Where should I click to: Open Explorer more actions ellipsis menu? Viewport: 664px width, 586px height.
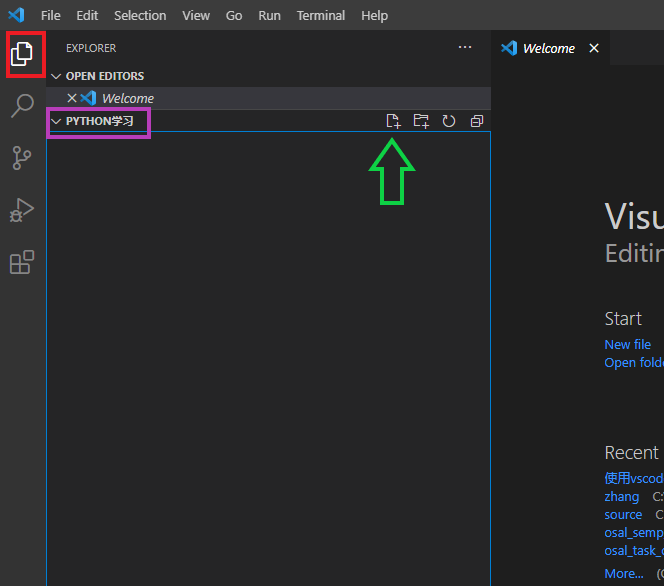pyautogui.click(x=465, y=47)
